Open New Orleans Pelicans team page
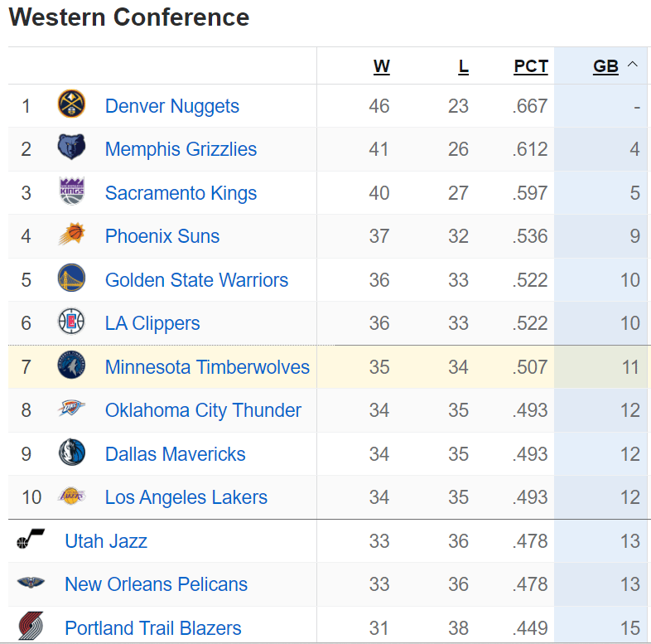This screenshot has height=644, width=651. [x=156, y=584]
